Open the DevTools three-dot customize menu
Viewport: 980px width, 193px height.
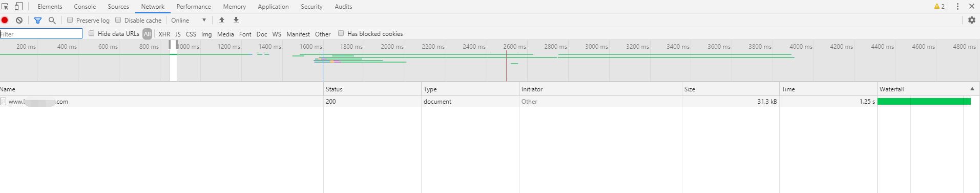(957, 7)
